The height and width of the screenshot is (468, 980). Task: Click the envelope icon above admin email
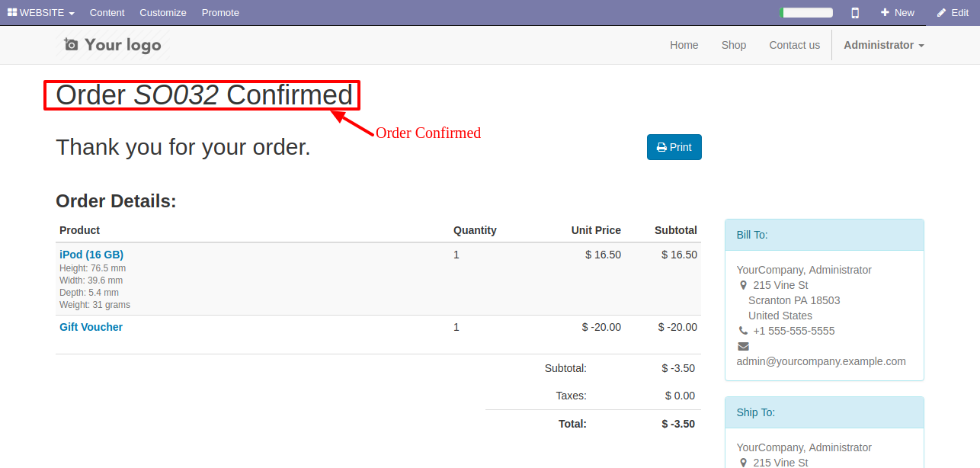click(743, 346)
